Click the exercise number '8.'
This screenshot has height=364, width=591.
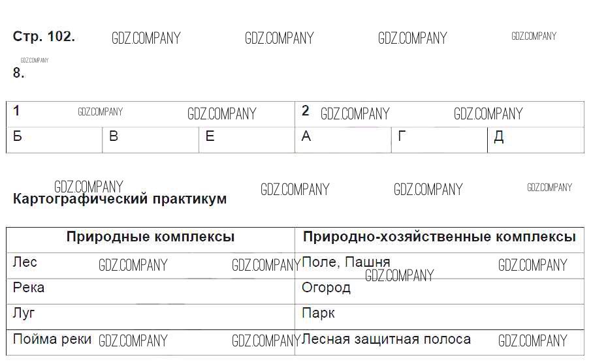(x=19, y=74)
